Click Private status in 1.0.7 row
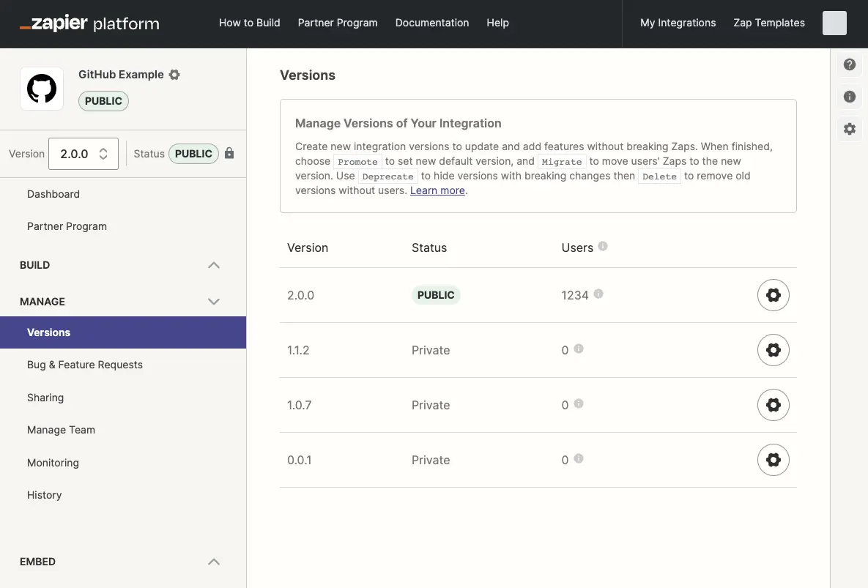 pyautogui.click(x=431, y=405)
